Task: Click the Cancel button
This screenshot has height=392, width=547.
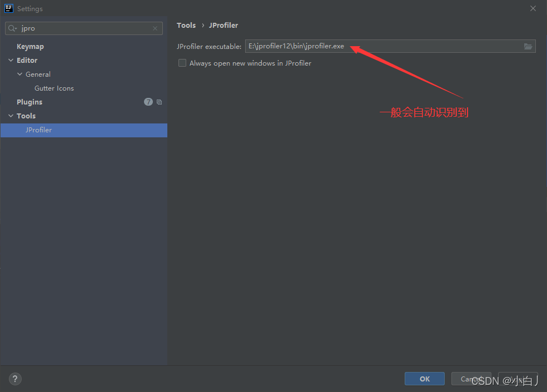Action: pyautogui.click(x=471, y=379)
